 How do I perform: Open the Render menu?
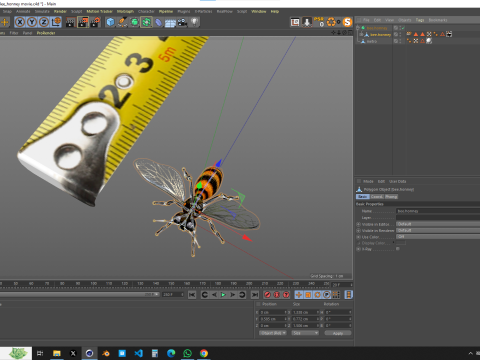click(x=60, y=11)
